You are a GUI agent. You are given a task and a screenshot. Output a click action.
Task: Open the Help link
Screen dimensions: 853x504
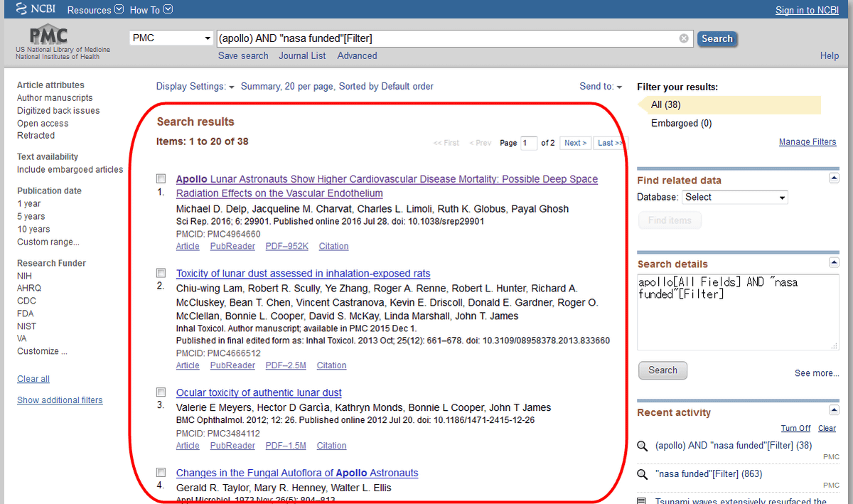(x=830, y=56)
